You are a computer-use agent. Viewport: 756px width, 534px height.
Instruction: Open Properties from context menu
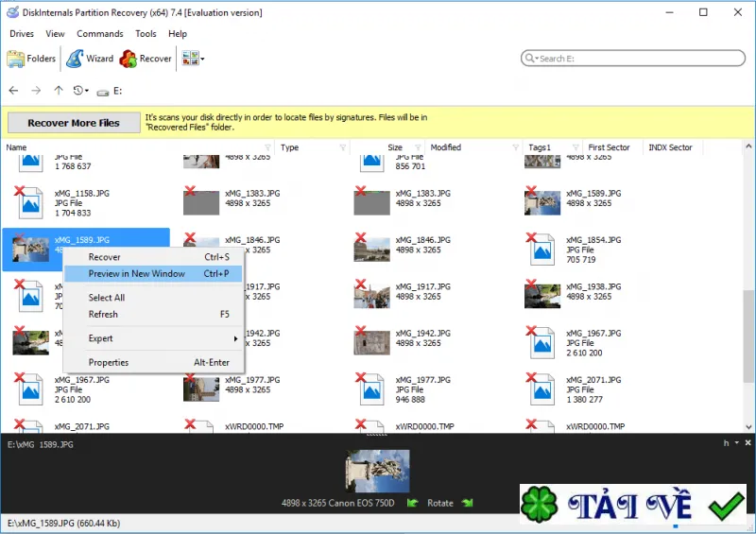[x=153, y=362]
